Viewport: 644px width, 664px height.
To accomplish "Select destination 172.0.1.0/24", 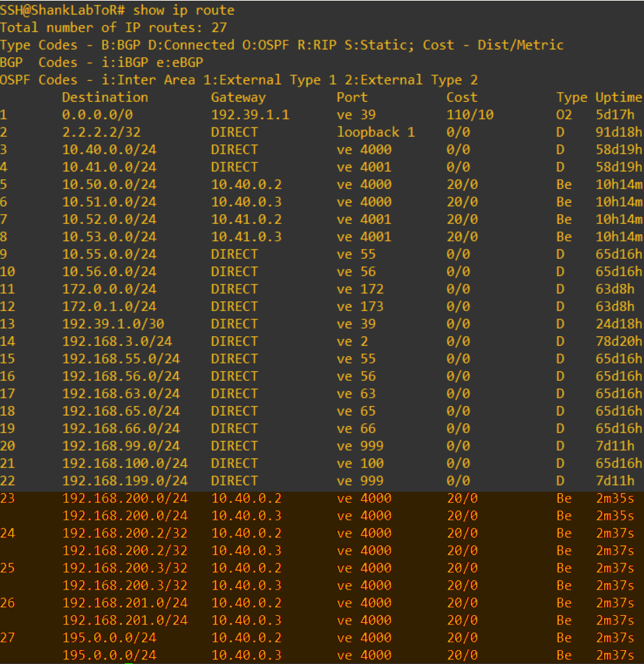I will tap(110, 306).
